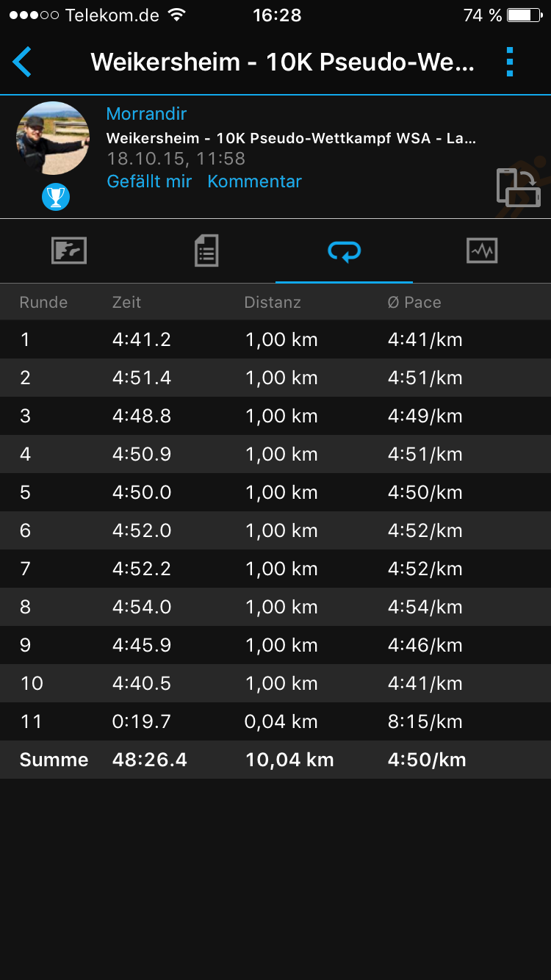Tap the trophy badge icon

[56, 197]
